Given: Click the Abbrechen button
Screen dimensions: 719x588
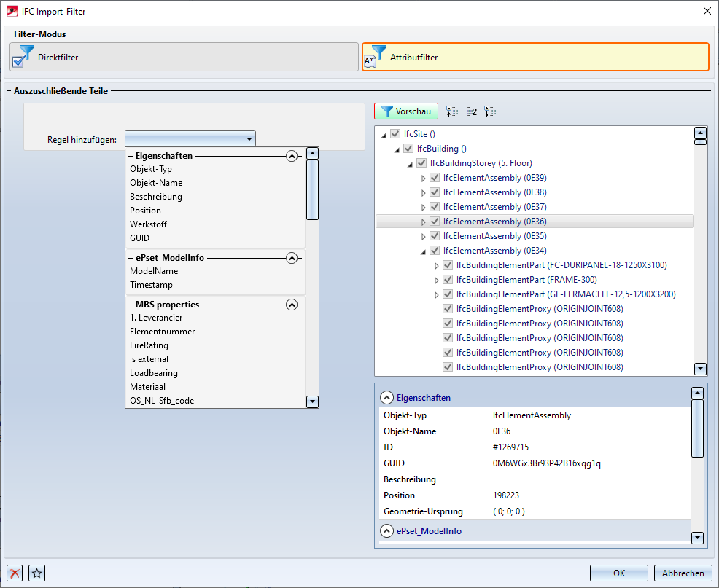Looking at the screenshot, I should tap(683, 573).
